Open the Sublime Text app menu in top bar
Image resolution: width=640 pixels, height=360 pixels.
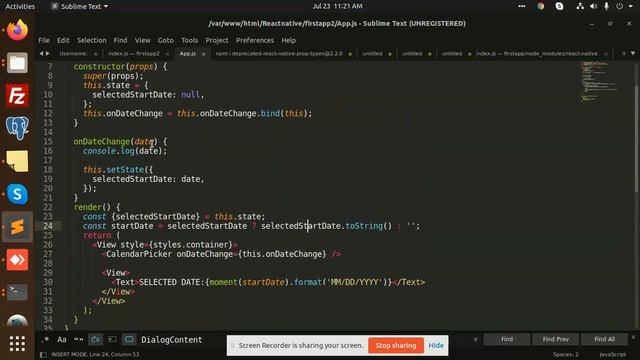click(80, 6)
